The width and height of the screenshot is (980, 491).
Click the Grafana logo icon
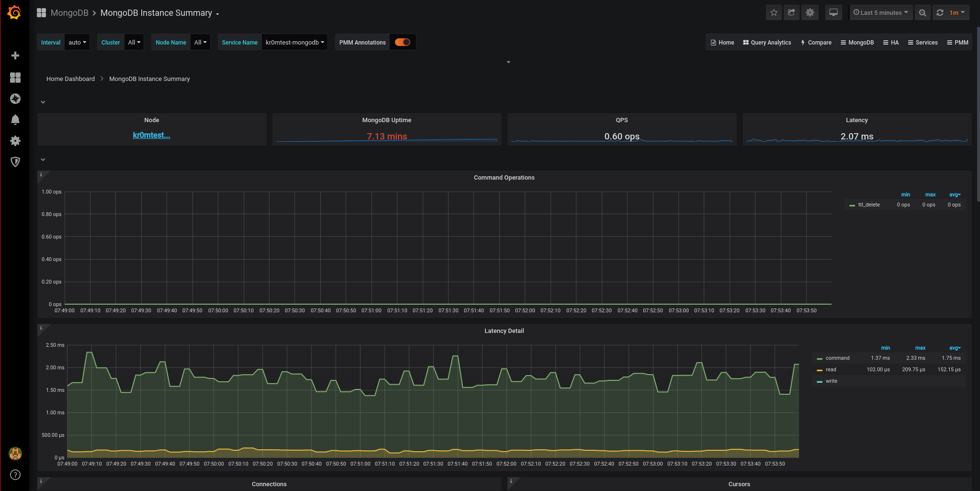15,13
